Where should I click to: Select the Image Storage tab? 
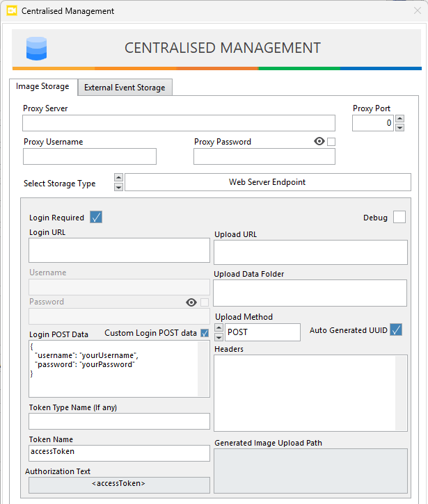click(42, 87)
